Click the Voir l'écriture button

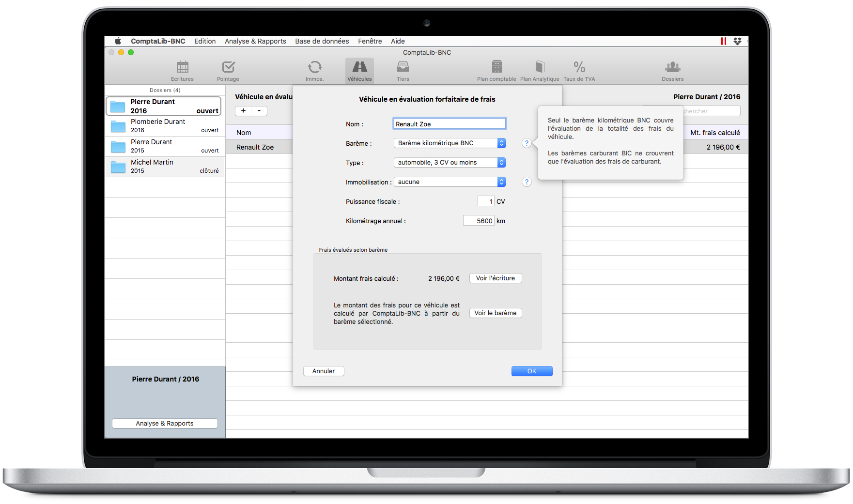pyautogui.click(x=496, y=278)
